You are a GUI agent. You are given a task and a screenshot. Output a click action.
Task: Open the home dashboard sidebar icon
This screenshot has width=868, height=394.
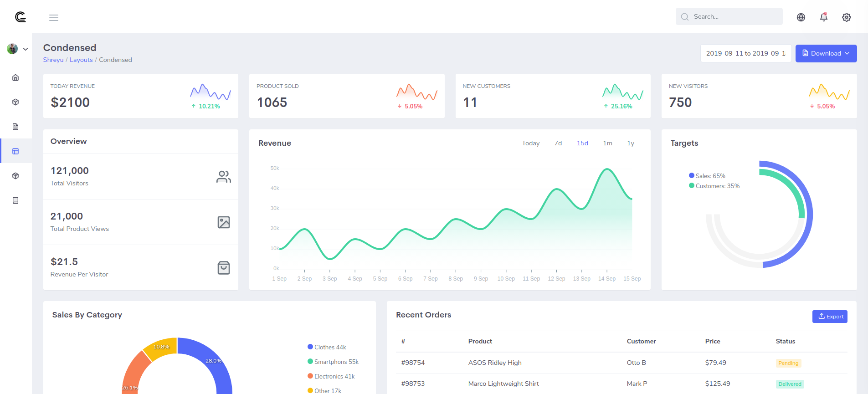click(15, 77)
